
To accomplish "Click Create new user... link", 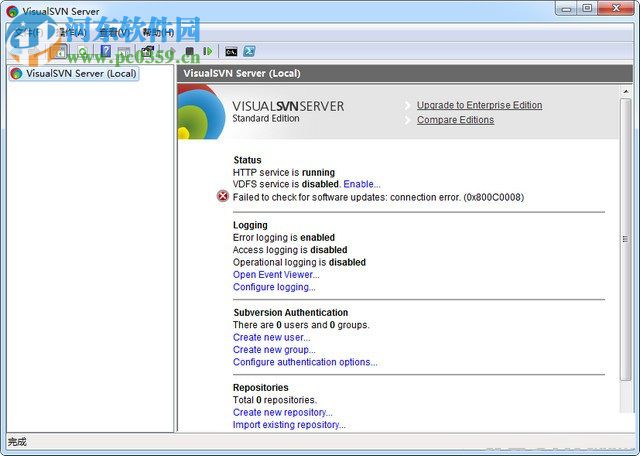I will (x=271, y=338).
